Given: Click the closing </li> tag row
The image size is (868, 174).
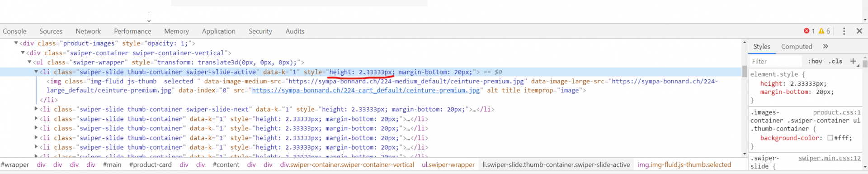Looking at the screenshot, I should pyautogui.click(x=49, y=100).
